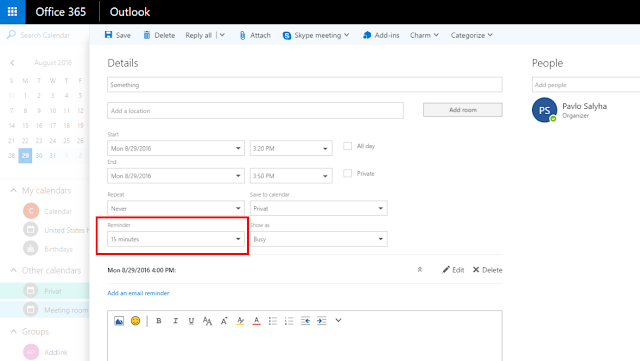Click the Skype meeting icon
This screenshot has height=361, width=640.
click(287, 36)
